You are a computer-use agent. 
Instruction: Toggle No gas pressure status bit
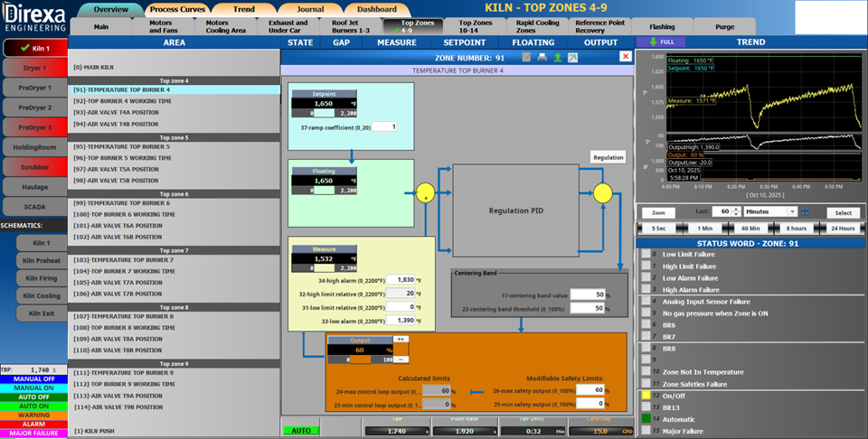point(646,313)
